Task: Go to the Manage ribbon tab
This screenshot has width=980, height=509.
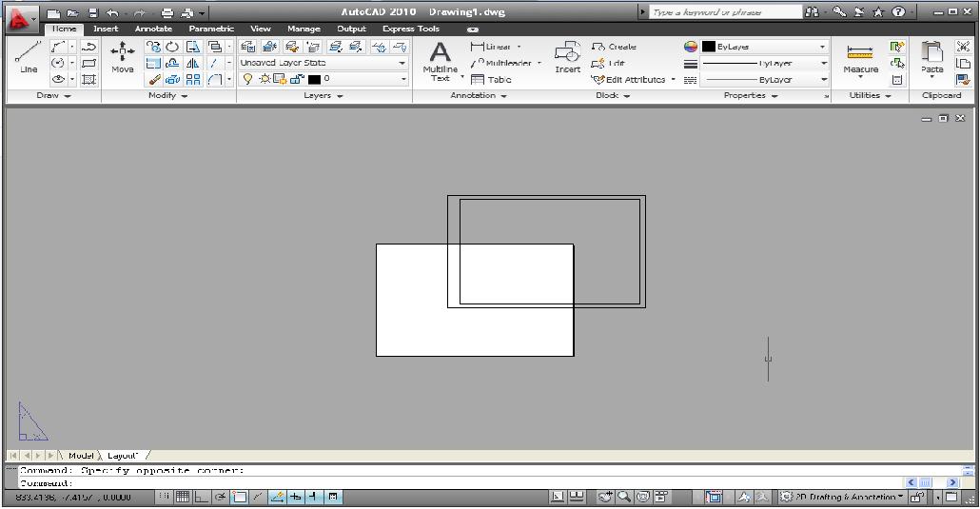Action: tap(304, 29)
